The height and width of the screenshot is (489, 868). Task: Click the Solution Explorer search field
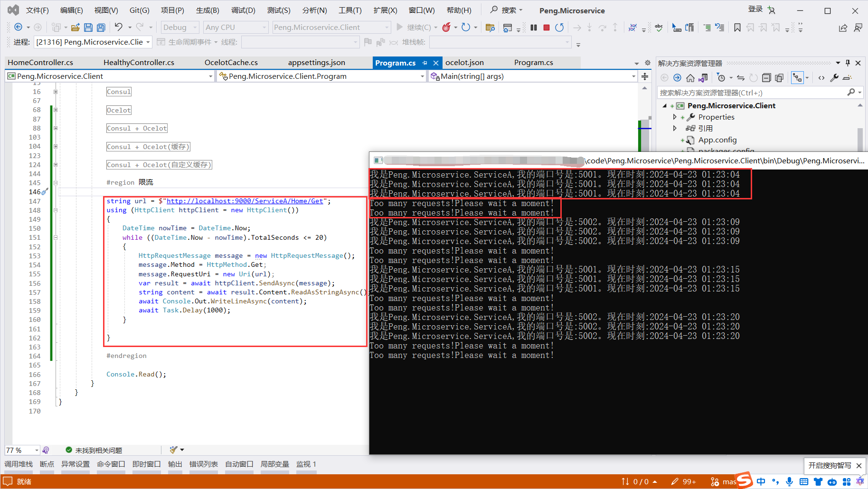752,93
